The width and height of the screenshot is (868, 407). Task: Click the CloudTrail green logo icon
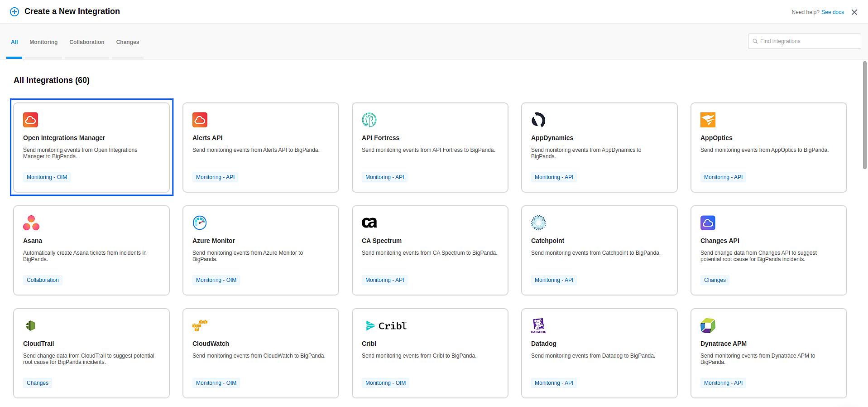pyautogui.click(x=30, y=325)
